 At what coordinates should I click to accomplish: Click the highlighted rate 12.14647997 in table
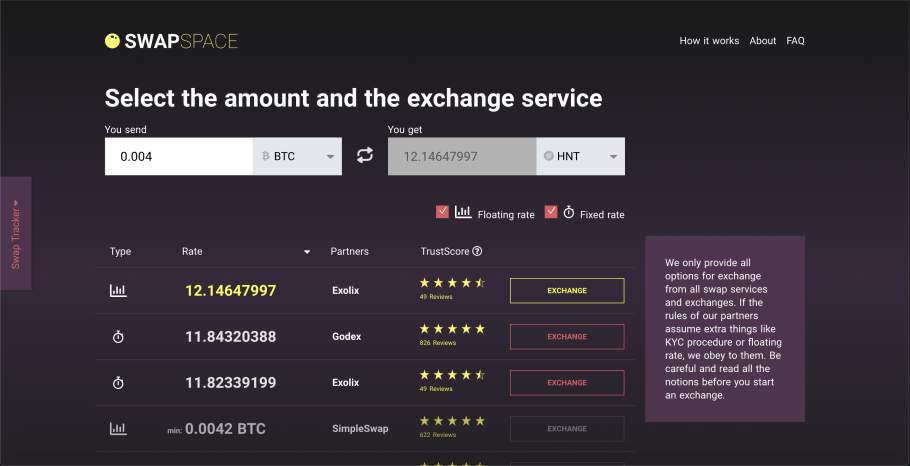230,291
